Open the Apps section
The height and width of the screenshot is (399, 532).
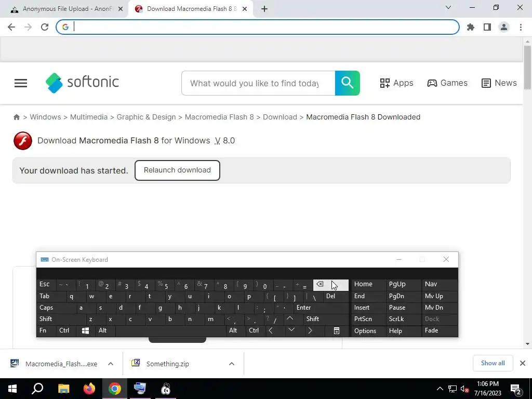pyautogui.click(x=396, y=83)
